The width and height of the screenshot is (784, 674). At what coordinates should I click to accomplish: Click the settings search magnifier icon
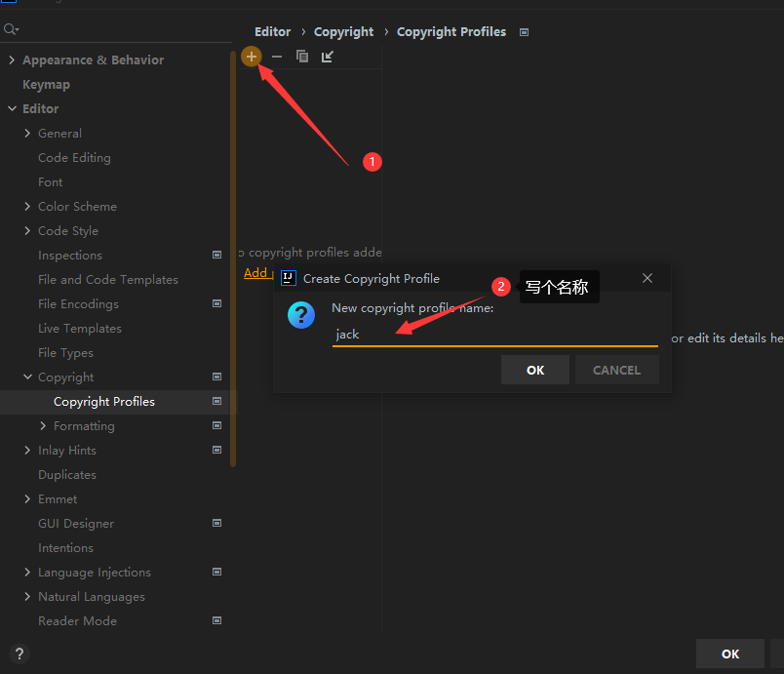[x=11, y=29]
